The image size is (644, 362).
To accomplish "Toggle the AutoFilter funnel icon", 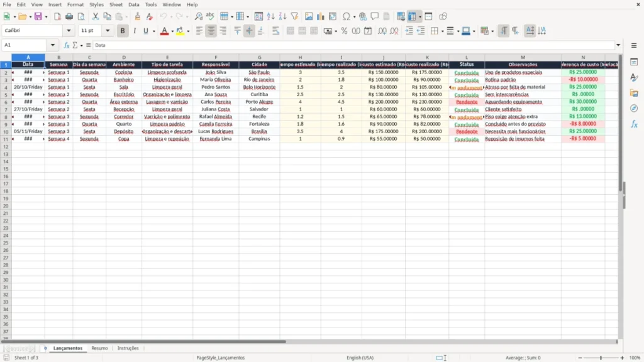I will [x=294, y=16].
